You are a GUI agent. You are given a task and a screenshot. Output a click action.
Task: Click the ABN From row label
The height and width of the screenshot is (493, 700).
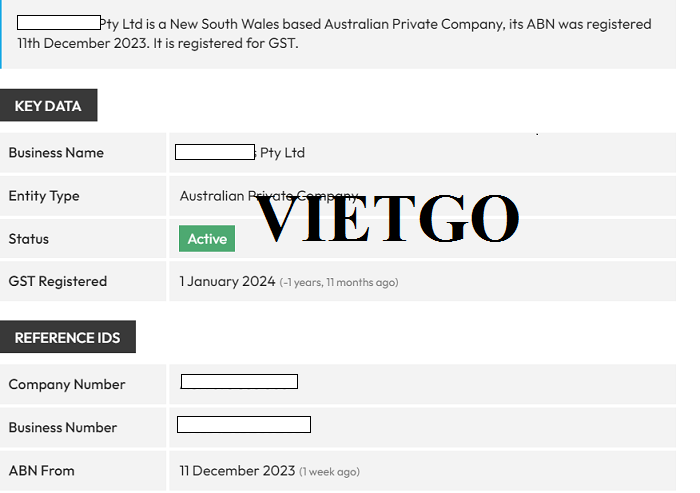[42, 471]
